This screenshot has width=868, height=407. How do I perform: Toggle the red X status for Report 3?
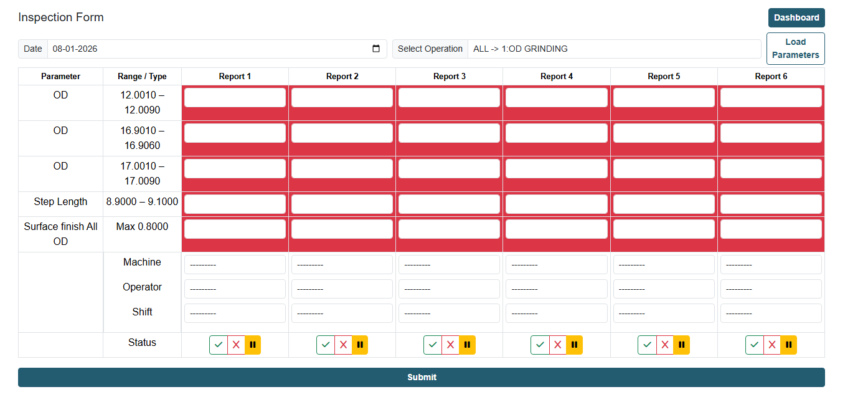click(x=450, y=345)
